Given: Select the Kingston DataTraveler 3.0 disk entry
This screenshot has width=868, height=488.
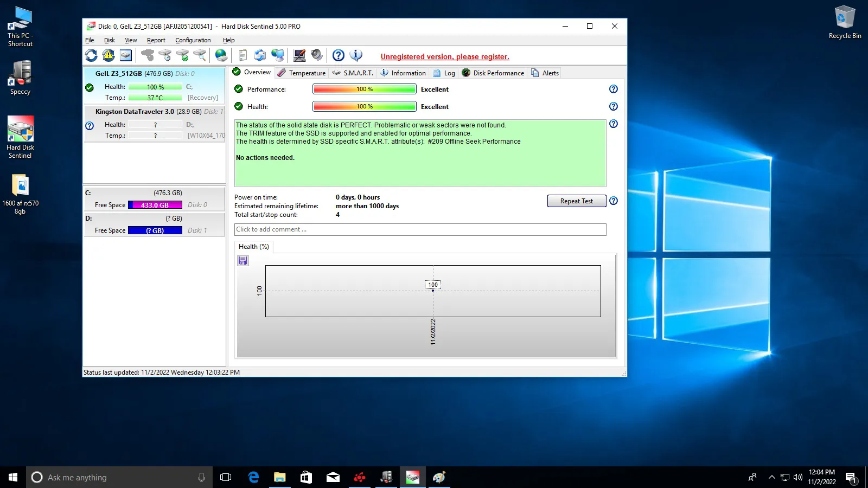Looking at the screenshot, I should (154, 124).
